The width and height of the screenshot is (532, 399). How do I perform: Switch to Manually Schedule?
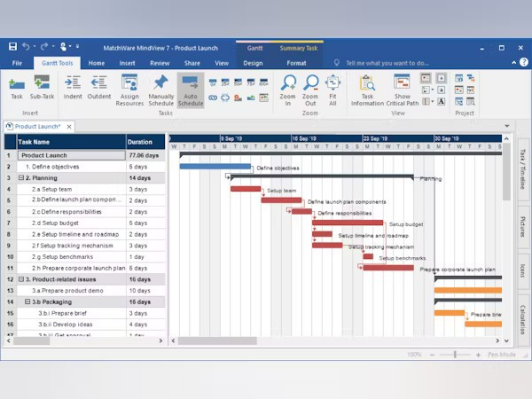pyautogui.click(x=160, y=90)
